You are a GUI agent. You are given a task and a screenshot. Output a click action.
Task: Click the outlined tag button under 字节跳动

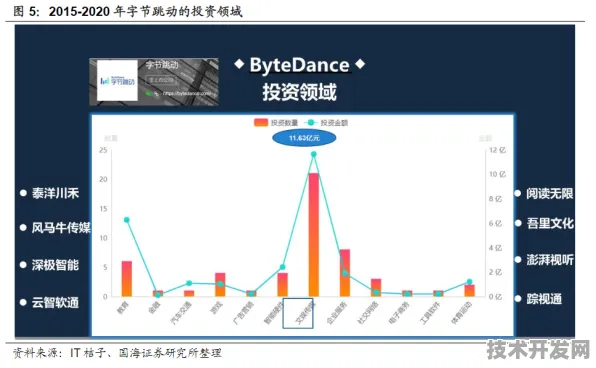click(x=161, y=80)
